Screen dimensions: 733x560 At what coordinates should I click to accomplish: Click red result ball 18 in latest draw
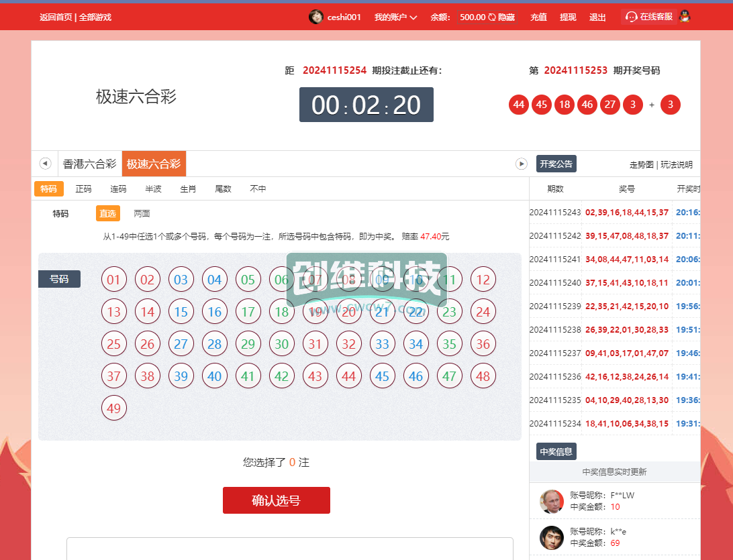coord(565,105)
